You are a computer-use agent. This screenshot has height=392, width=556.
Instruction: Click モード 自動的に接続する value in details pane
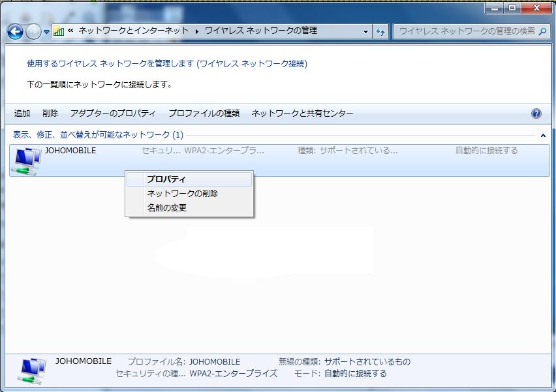point(355,374)
